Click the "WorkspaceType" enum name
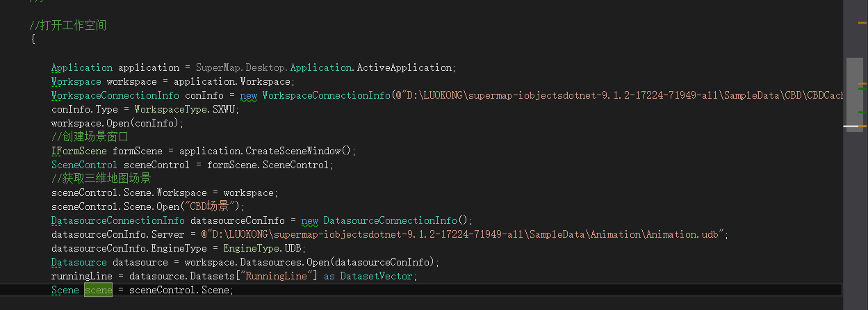 [x=170, y=109]
